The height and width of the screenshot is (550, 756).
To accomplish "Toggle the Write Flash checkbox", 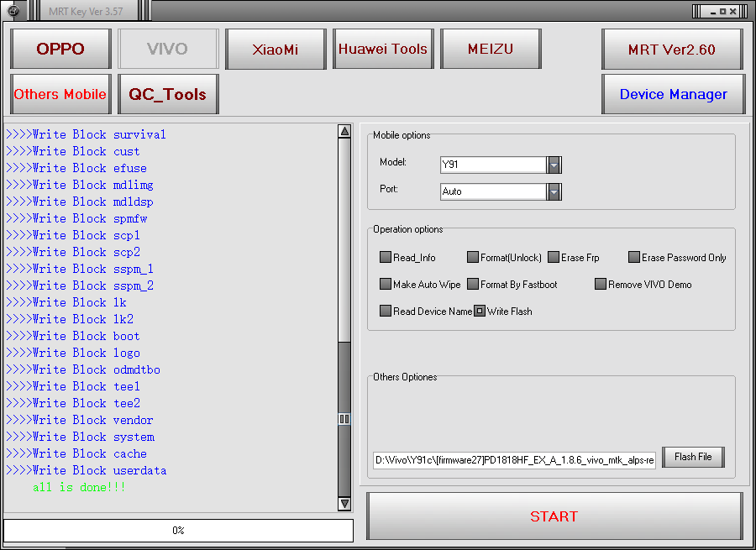I will tap(480, 311).
